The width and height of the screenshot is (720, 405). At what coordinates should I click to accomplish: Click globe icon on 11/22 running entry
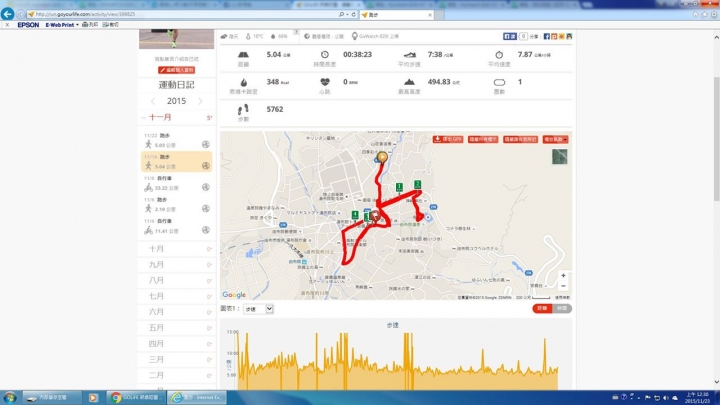tap(206, 144)
